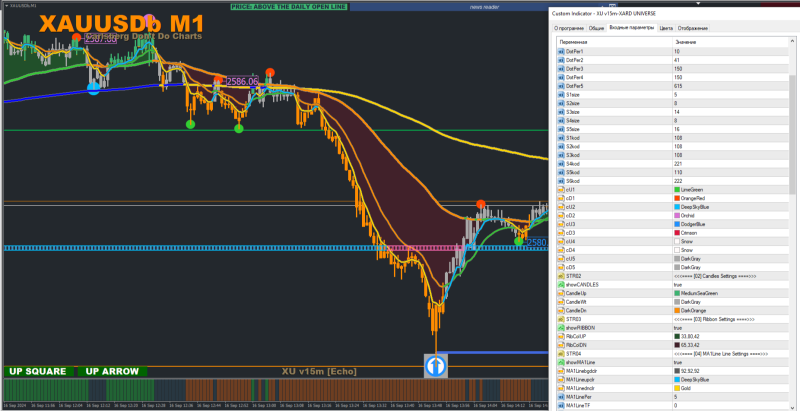This screenshot has width=800, height=411.
Task: Click the Значение column header
Action: click(x=731, y=42)
